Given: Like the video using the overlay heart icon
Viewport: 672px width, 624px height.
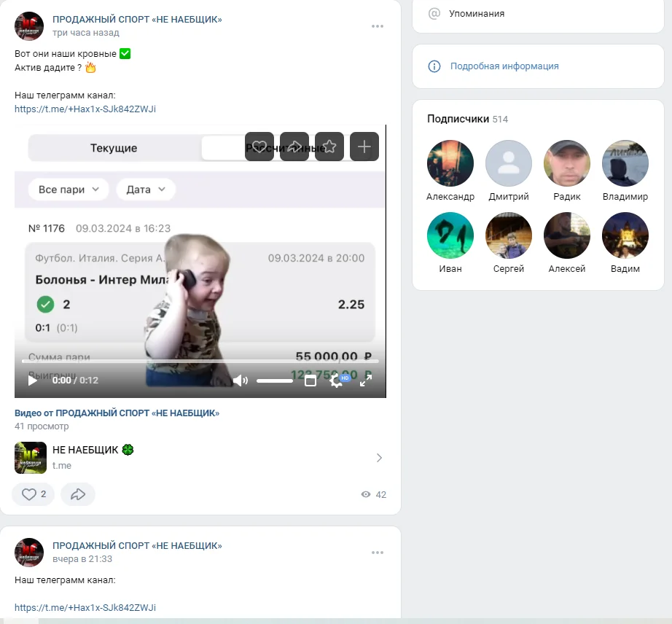Looking at the screenshot, I should (x=259, y=147).
